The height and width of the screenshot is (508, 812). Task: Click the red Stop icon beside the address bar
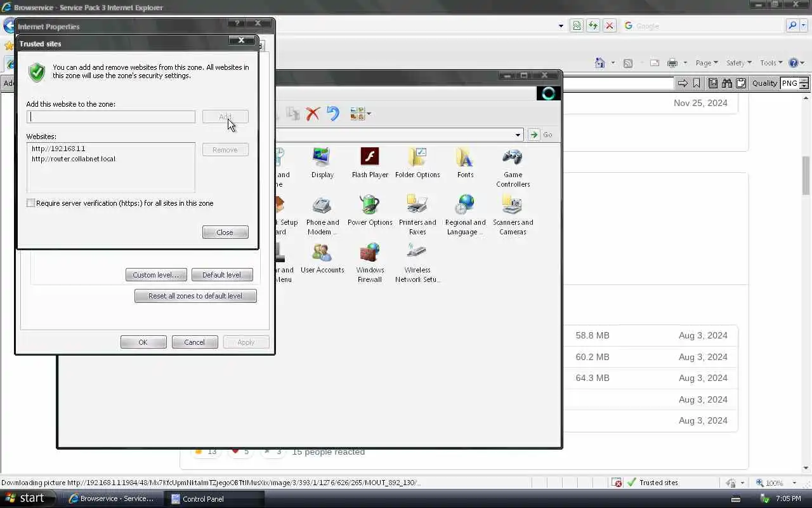pos(609,26)
